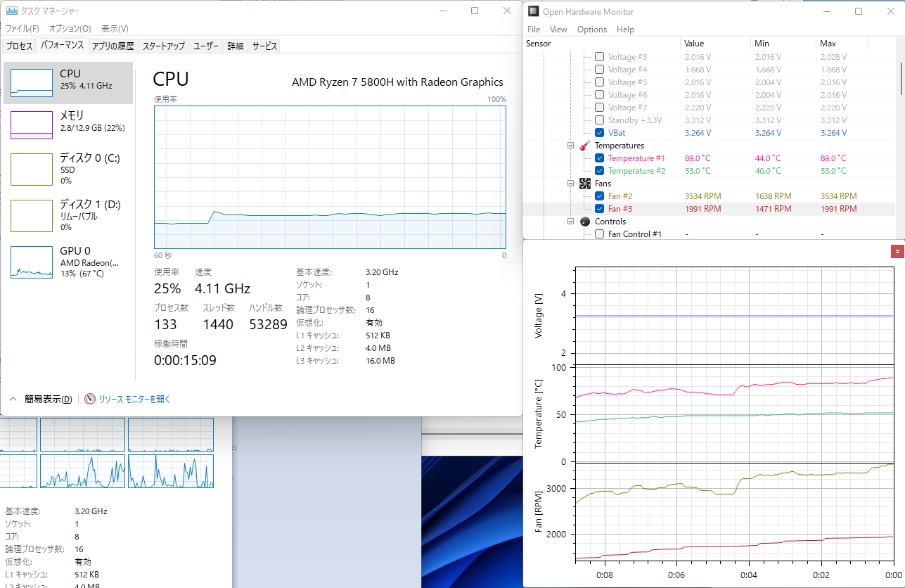Click the 3534 RPM Fan #2 value
Image resolution: width=905 pixels, height=588 pixels.
coord(702,196)
